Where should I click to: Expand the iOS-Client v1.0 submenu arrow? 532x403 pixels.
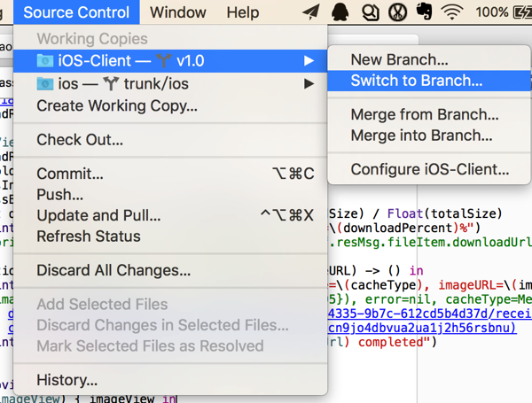point(309,61)
